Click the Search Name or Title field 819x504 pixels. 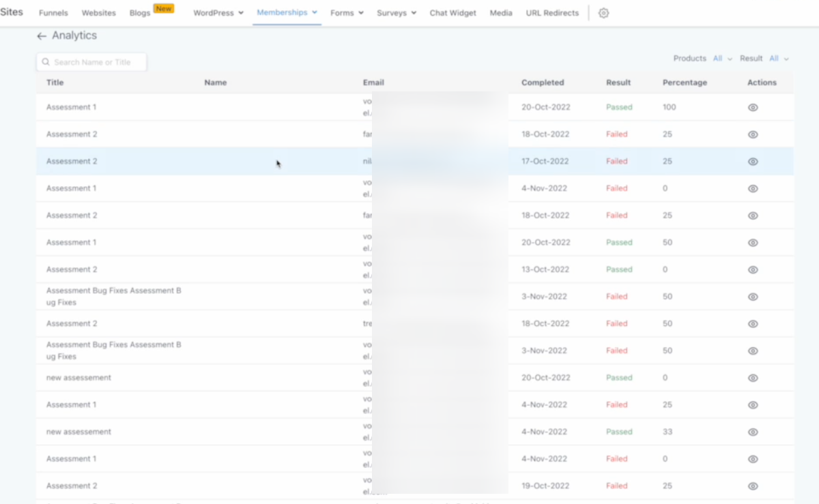click(x=92, y=62)
